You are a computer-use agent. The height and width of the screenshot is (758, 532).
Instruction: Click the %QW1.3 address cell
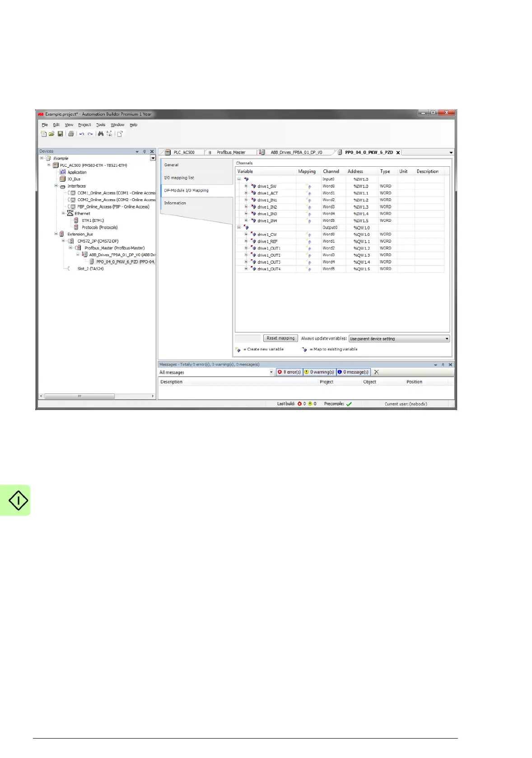pyautogui.click(x=361, y=255)
